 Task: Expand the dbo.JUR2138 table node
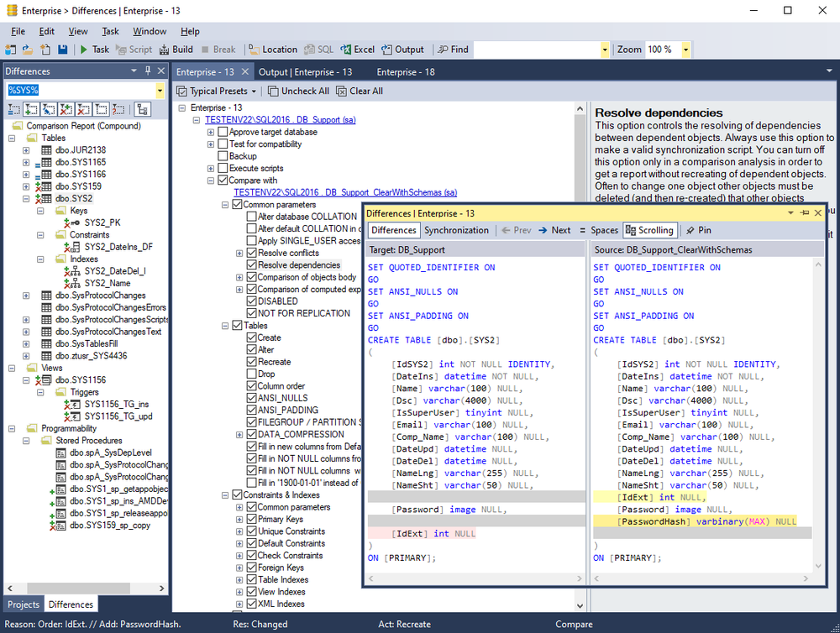point(26,150)
